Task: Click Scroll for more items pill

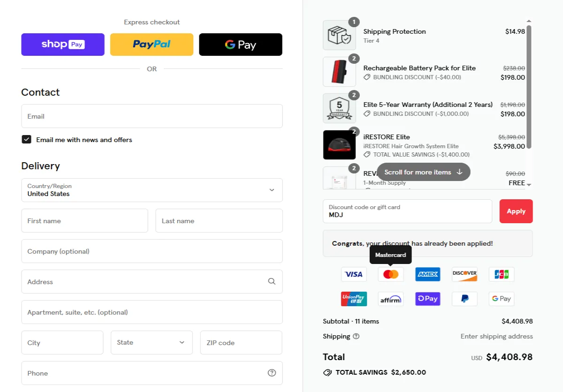Action: pyautogui.click(x=424, y=172)
